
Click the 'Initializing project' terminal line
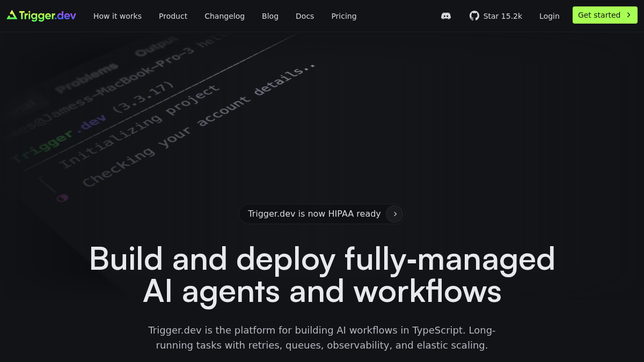139,126
